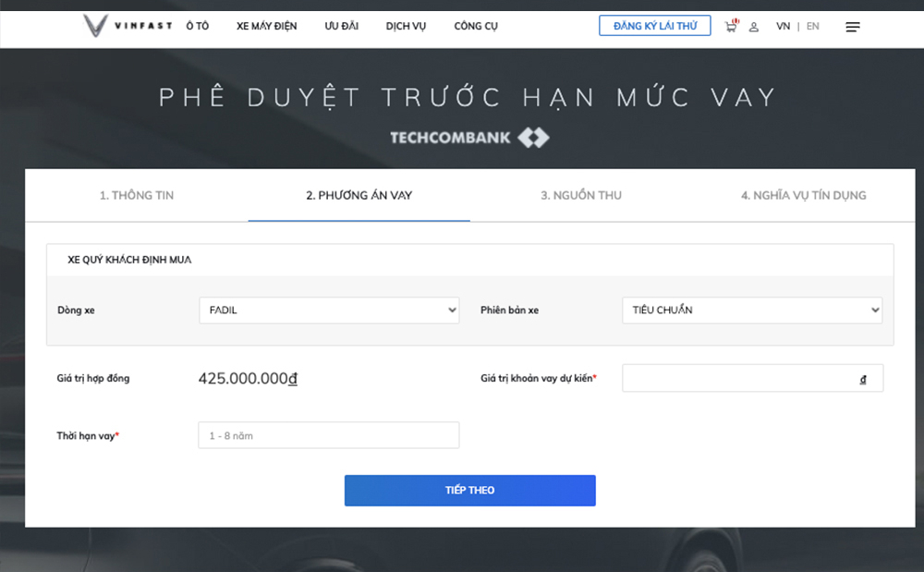Click the 425.000.000đ contract value
The width and height of the screenshot is (924, 572).
pyautogui.click(x=248, y=378)
